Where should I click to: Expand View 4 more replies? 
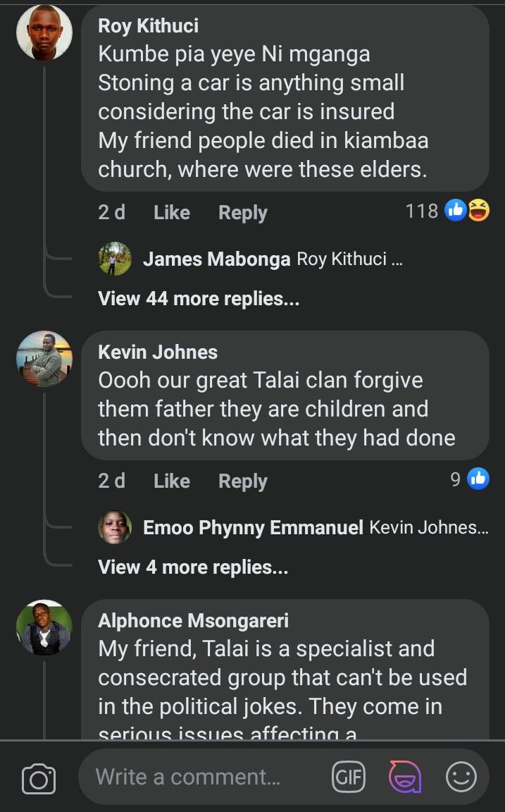193,567
